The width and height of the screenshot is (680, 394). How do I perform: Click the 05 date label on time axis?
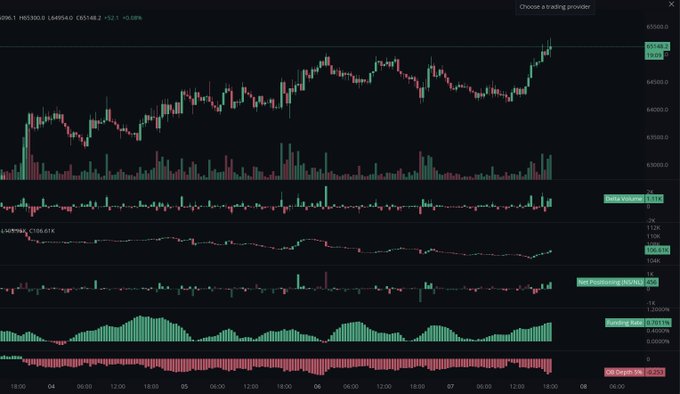[184, 386]
